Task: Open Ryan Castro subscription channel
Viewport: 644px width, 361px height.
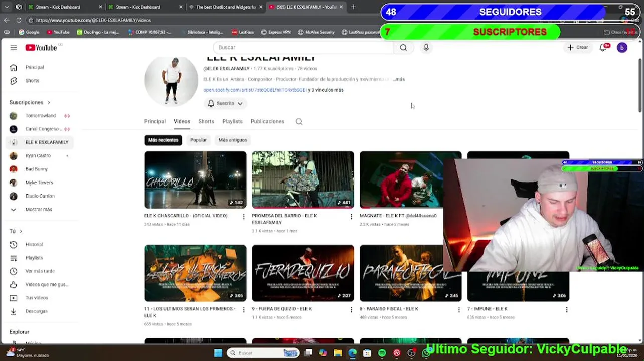Action: [38, 156]
